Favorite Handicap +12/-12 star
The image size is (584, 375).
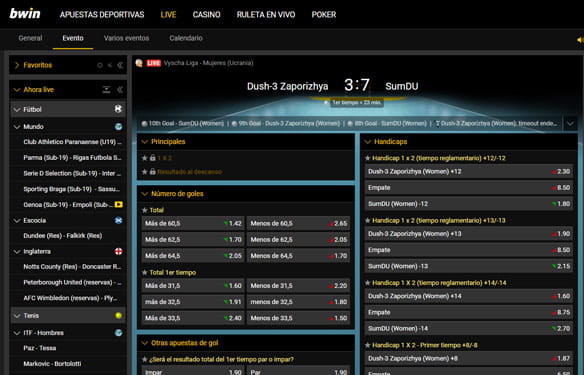[368, 158]
